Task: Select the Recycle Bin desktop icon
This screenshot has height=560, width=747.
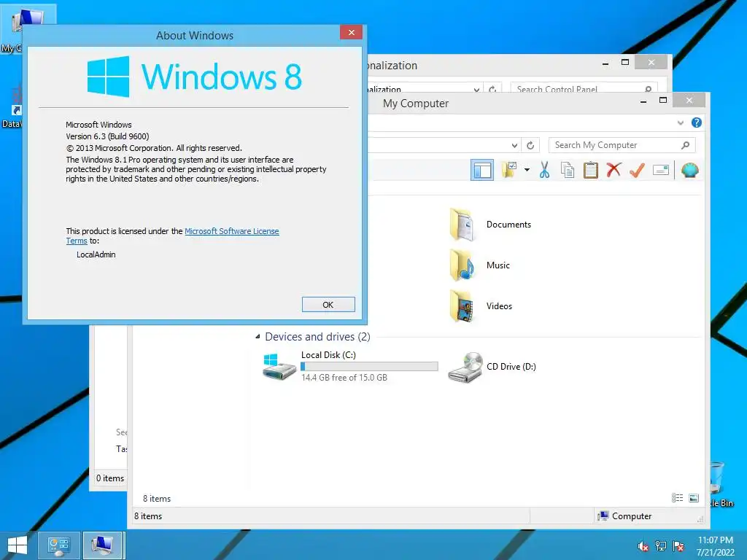Action: (722, 485)
